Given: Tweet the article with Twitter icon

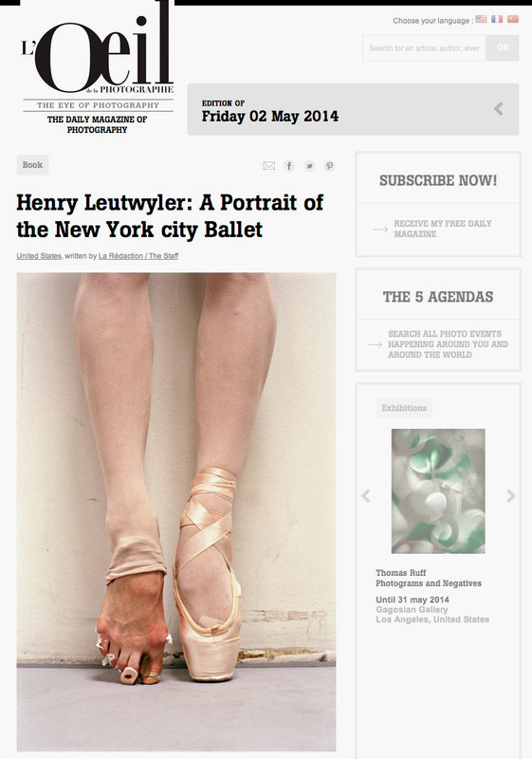Looking at the screenshot, I should [309, 166].
